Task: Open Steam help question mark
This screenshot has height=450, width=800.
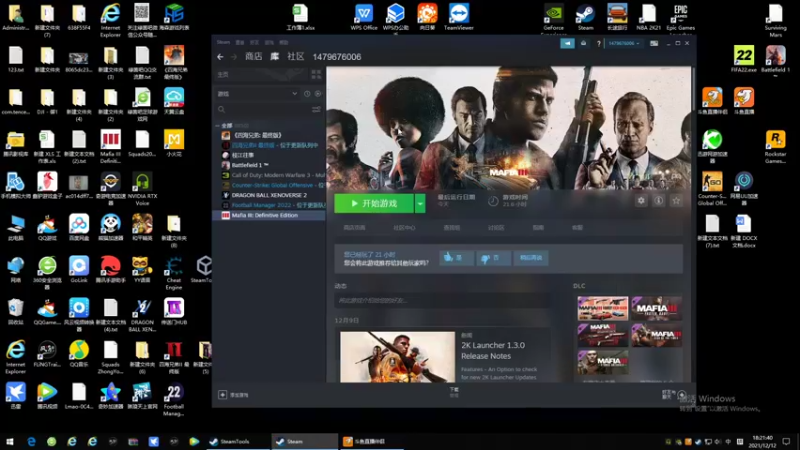Action: point(598,43)
